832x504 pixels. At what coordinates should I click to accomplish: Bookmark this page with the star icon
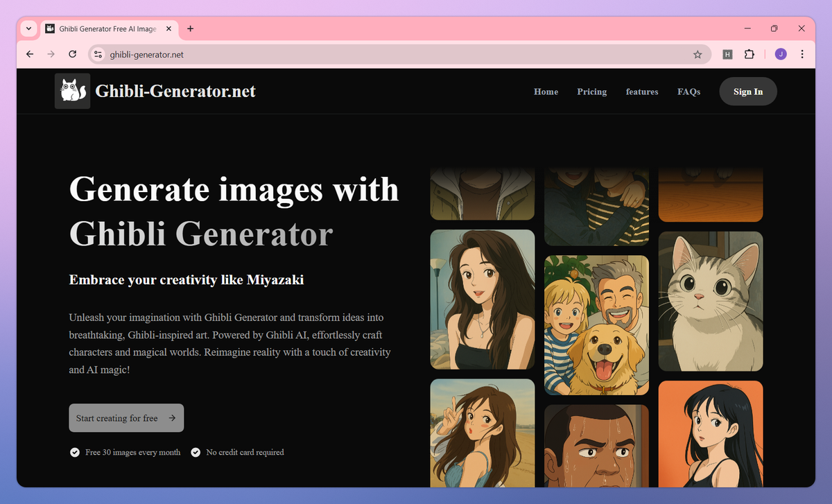(697, 54)
